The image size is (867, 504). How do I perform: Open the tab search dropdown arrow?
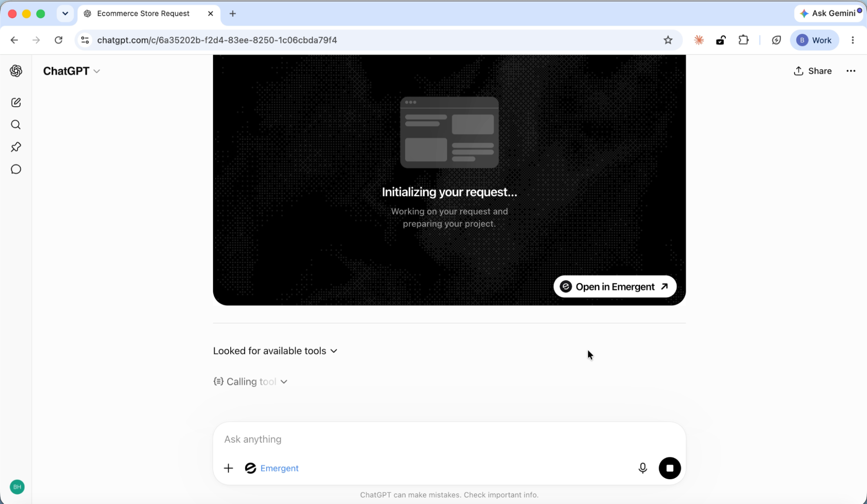(x=65, y=13)
